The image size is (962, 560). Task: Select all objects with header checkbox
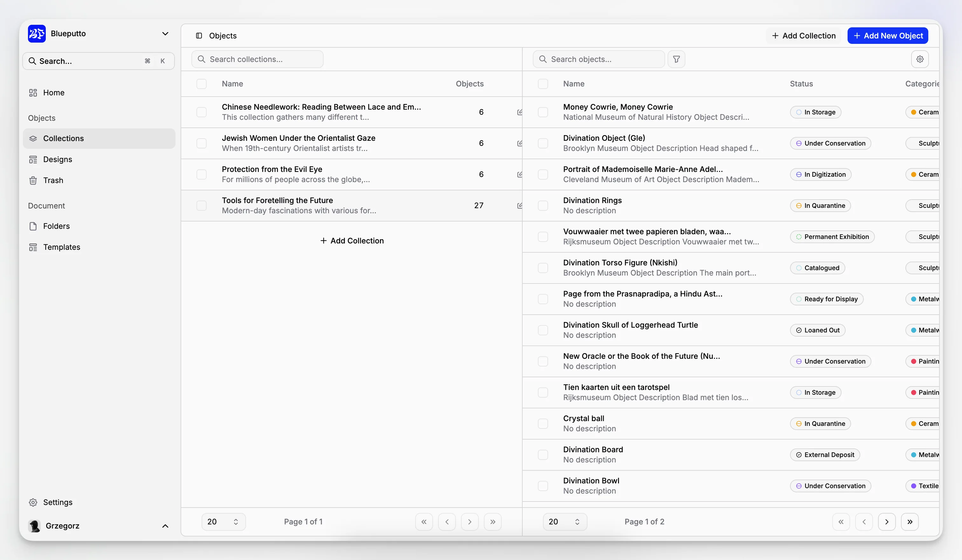(x=542, y=84)
